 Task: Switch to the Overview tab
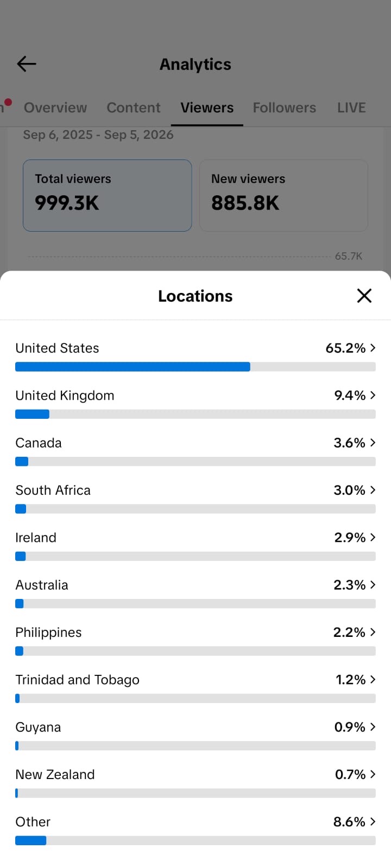coord(55,107)
